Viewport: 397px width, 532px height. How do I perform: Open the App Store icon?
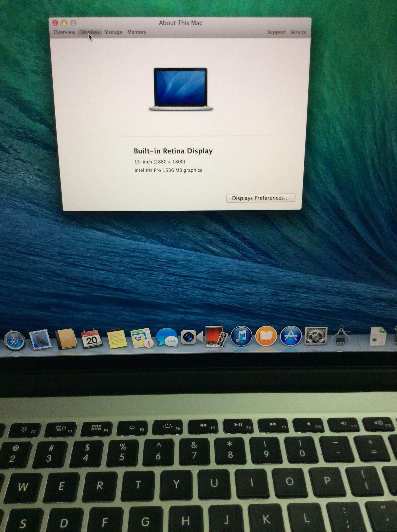coord(291,336)
